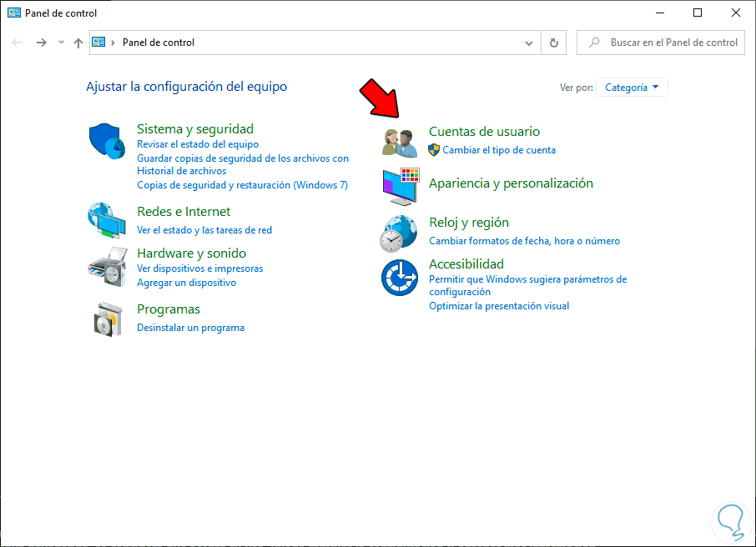
Task: Open the Sistema y seguridad shield icon
Action: coord(107,141)
